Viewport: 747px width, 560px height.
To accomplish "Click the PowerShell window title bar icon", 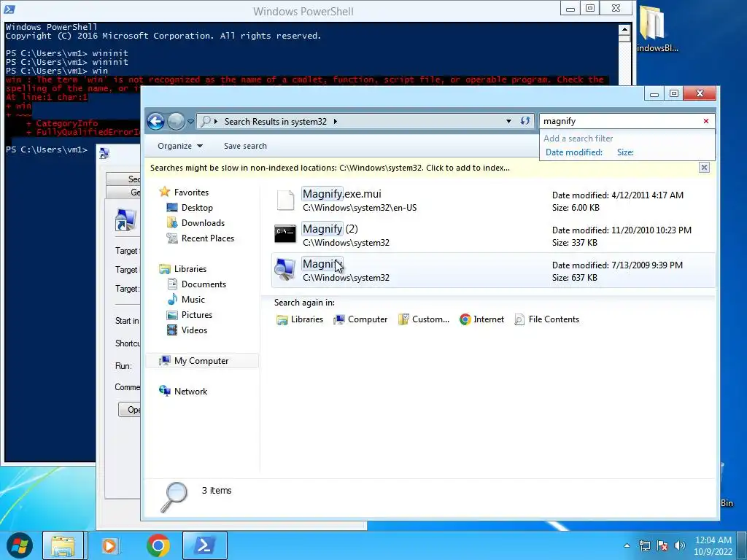I will click(9, 9).
